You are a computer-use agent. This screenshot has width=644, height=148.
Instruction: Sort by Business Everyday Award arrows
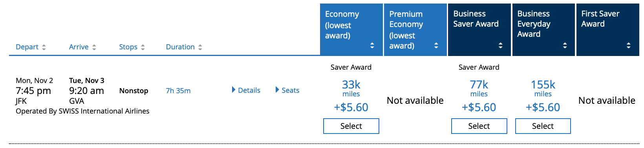click(565, 45)
